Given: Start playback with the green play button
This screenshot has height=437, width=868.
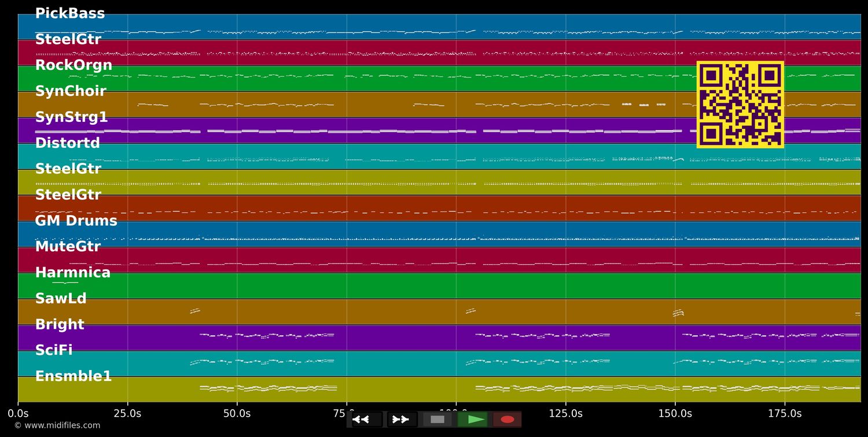Looking at the screenshot, I should point(473,420).
